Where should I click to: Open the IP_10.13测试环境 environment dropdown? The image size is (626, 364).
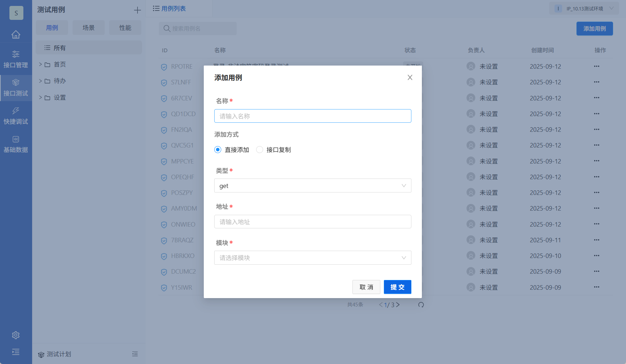click(584, 8)
